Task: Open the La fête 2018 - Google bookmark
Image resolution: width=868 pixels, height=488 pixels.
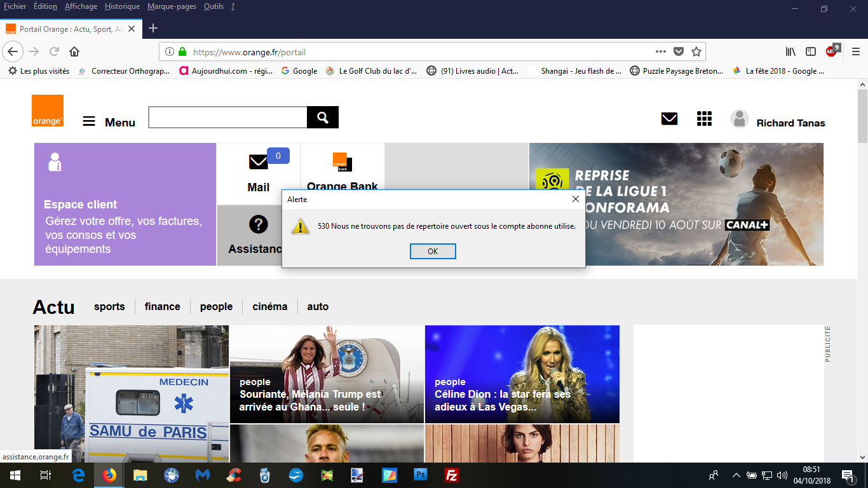Action: [778, 71]
